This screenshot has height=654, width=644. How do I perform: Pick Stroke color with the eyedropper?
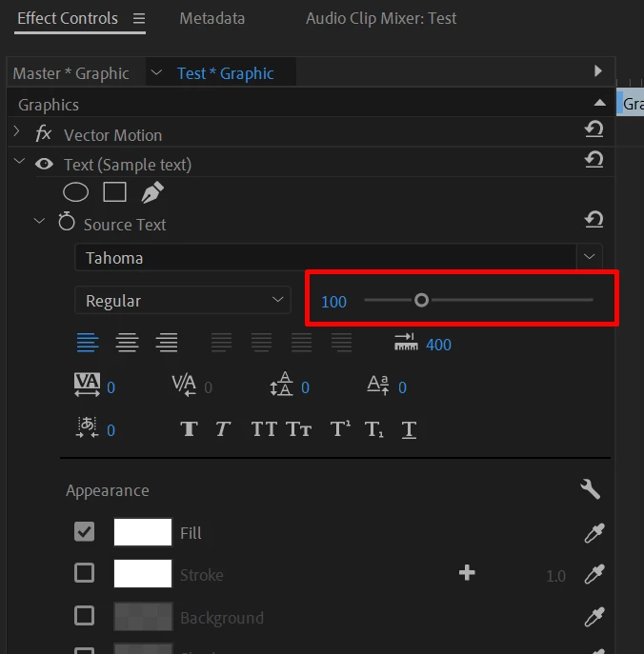pyautogui.click(x=594, y=574)
